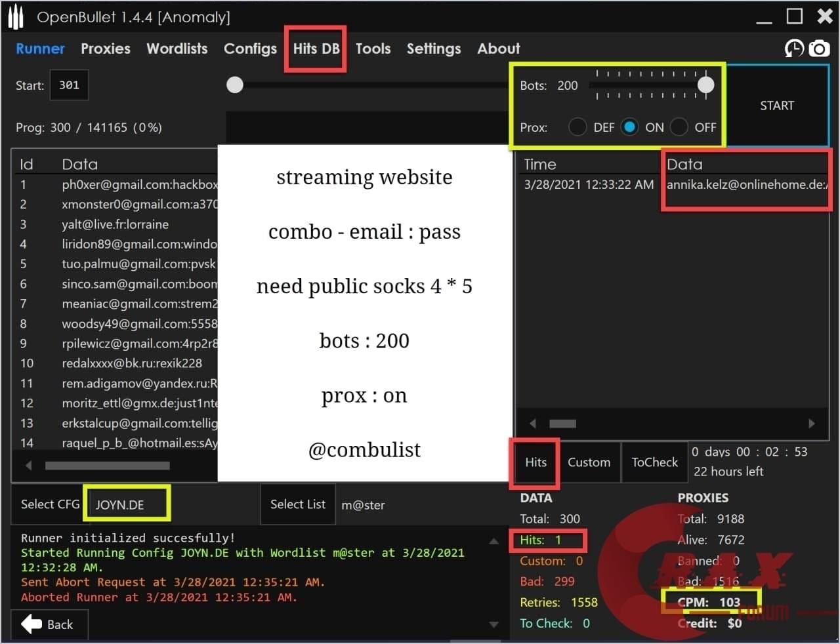Go to the Settings tab

433,49
